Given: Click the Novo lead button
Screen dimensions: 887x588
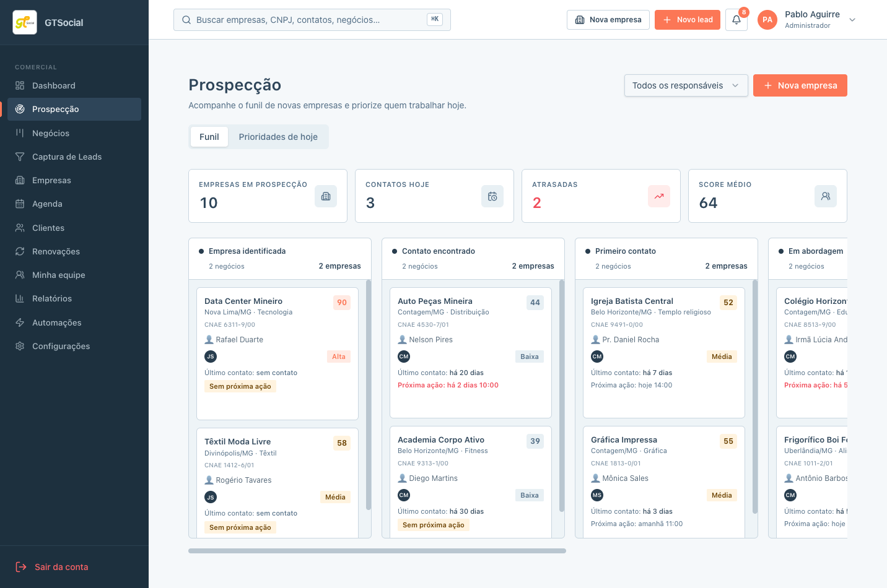Looking at the screenshot, I should pyautogui.click(x=688, y=20).
